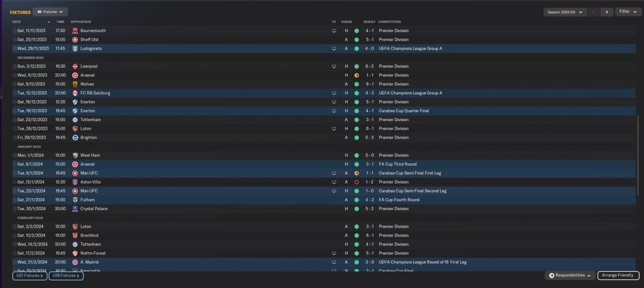The image size is (644, 288).
Task: Expand the Filter dropdown
Action: [x=627, y=12]
